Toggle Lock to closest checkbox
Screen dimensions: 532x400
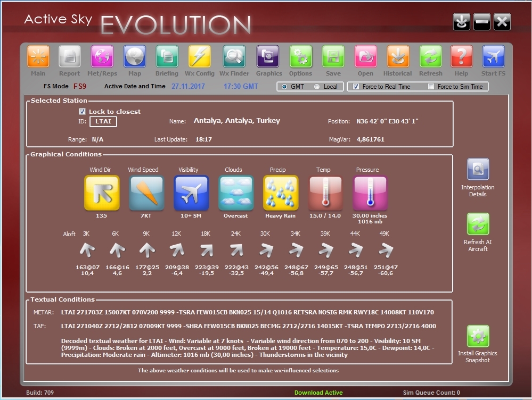pos(82,111)
